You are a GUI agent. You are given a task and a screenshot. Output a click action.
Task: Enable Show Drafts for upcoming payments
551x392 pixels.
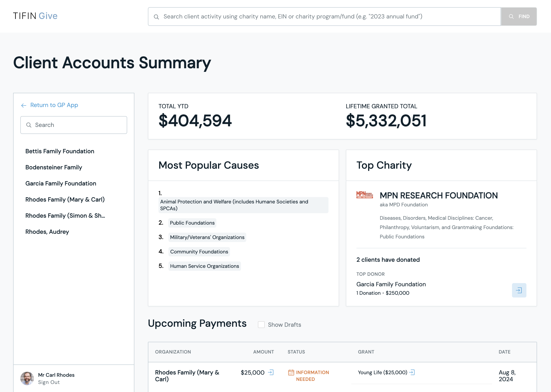coord(261,325)
